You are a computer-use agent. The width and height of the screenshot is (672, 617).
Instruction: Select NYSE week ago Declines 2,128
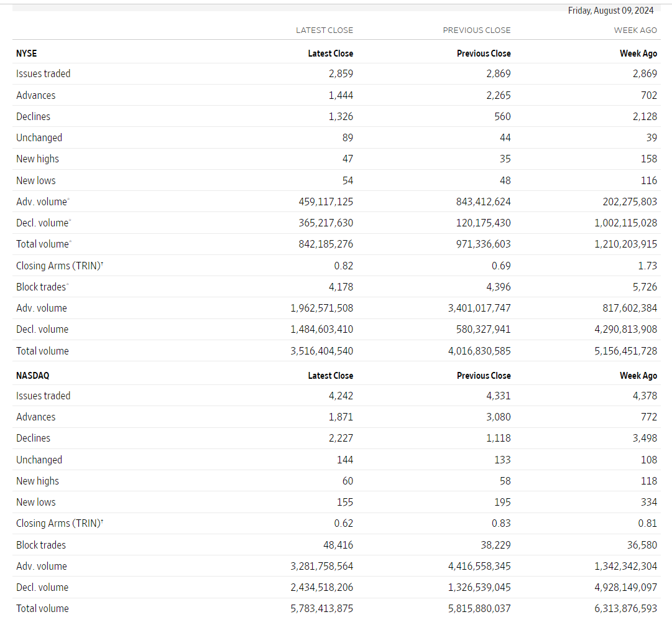[645, 117]
